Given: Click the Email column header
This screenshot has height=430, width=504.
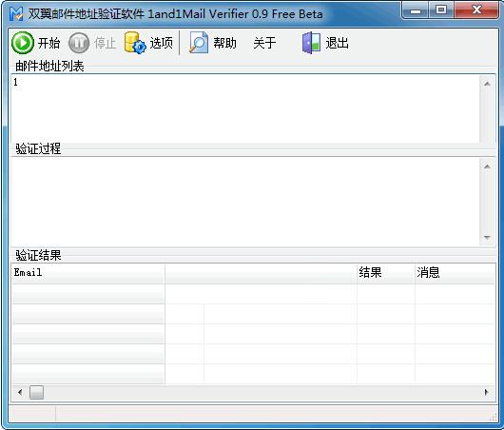Looking at the screenshot, I should [x=88, y=273].
